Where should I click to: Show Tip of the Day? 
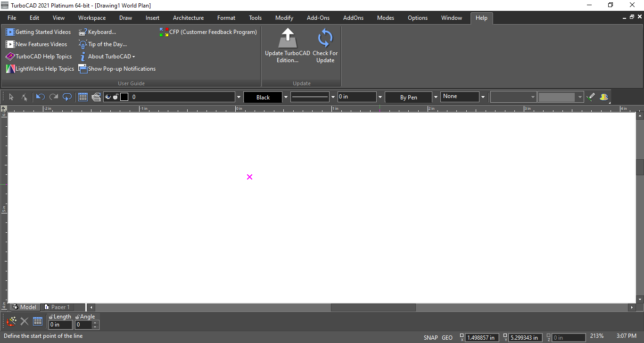(x=103, y=44)
